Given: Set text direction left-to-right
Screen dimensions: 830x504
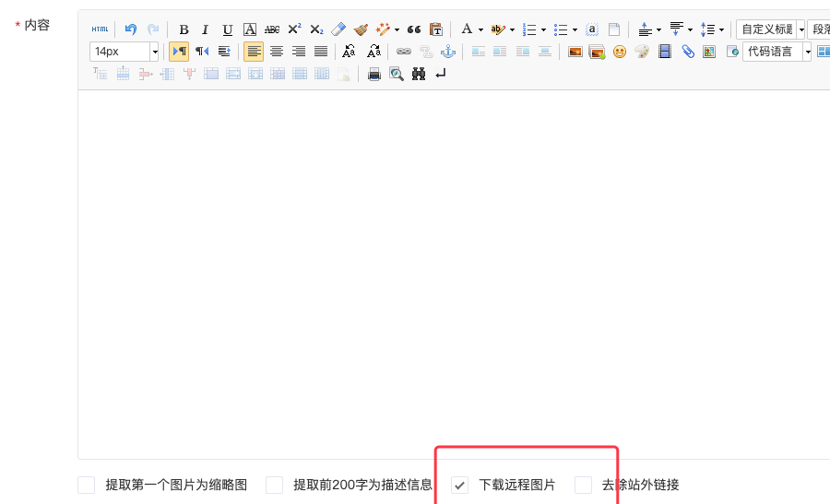Looking at the screenshot, I should pos(180,52).
